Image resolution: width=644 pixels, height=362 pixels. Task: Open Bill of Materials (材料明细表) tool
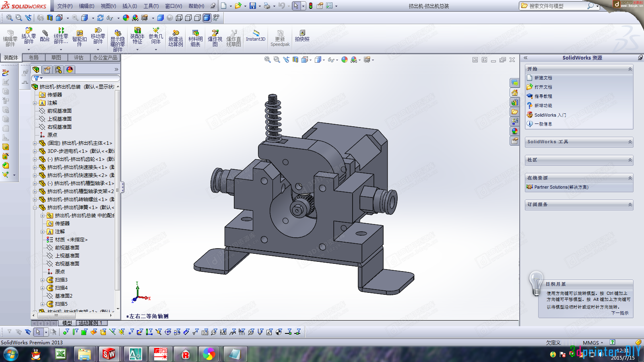tap(195, 38)
